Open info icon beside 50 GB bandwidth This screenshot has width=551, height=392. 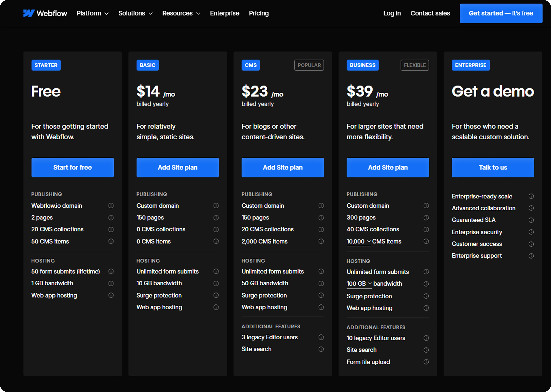coord(321,283)
